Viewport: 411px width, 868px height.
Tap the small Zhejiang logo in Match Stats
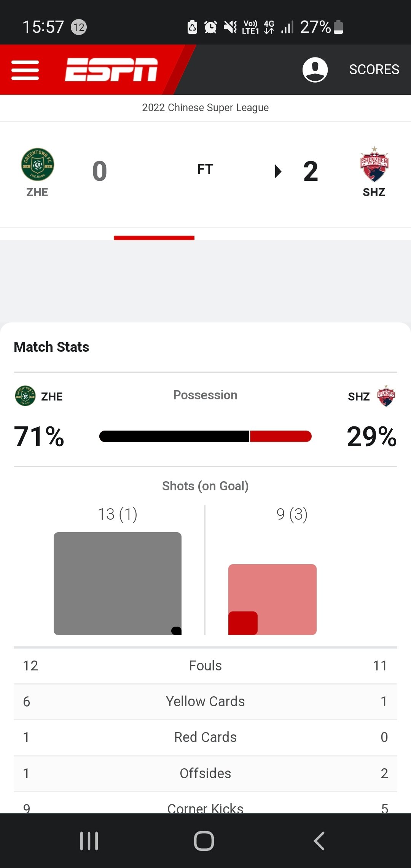[x=25, y=396]
